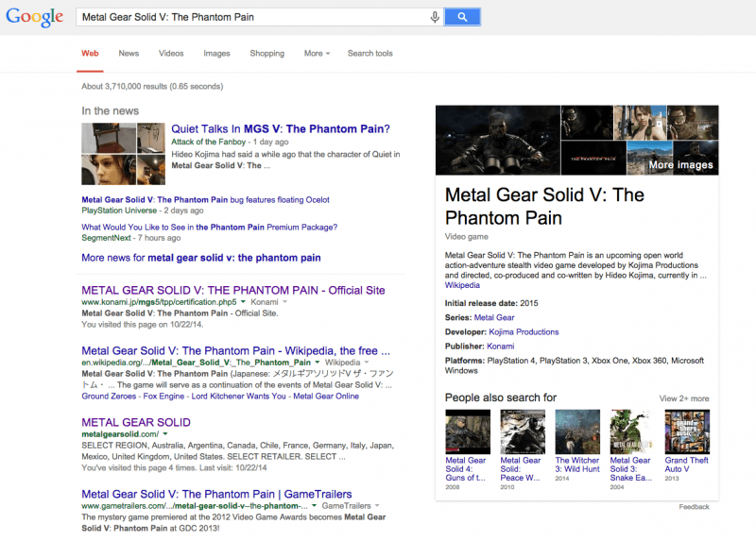
Task: Expand dropdown arrow beside konami.jp URL
Action: [x=243, y=302]
